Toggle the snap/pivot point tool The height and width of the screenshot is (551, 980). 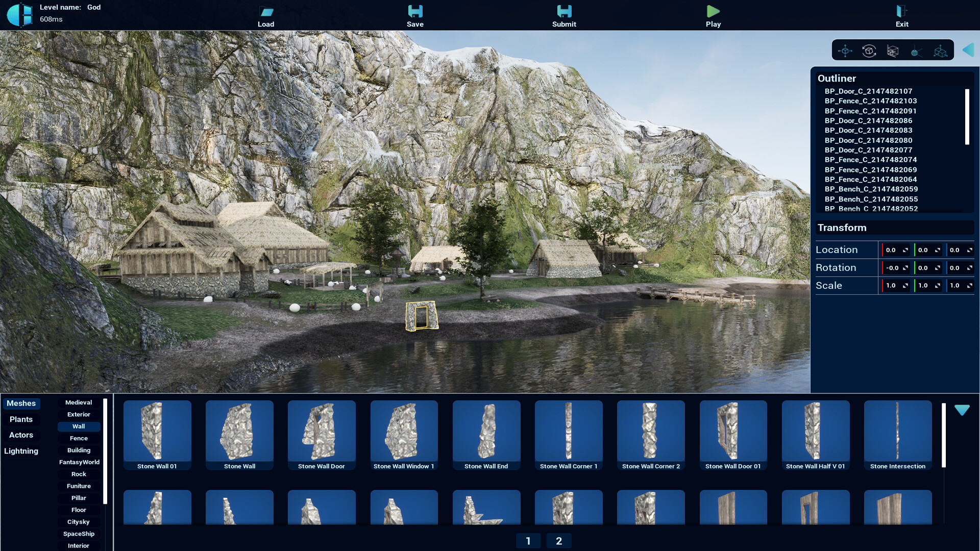[916, 51]
